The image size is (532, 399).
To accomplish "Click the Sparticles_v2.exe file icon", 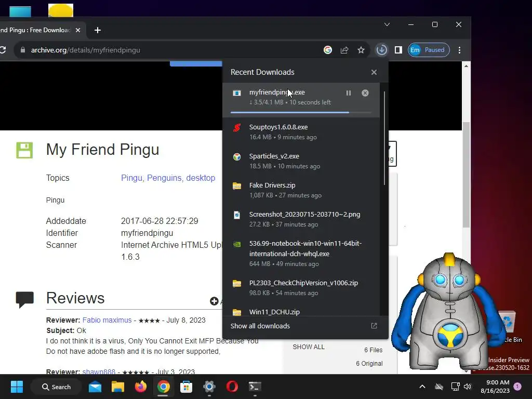I will pyautogui.click(x=237, y=157).
